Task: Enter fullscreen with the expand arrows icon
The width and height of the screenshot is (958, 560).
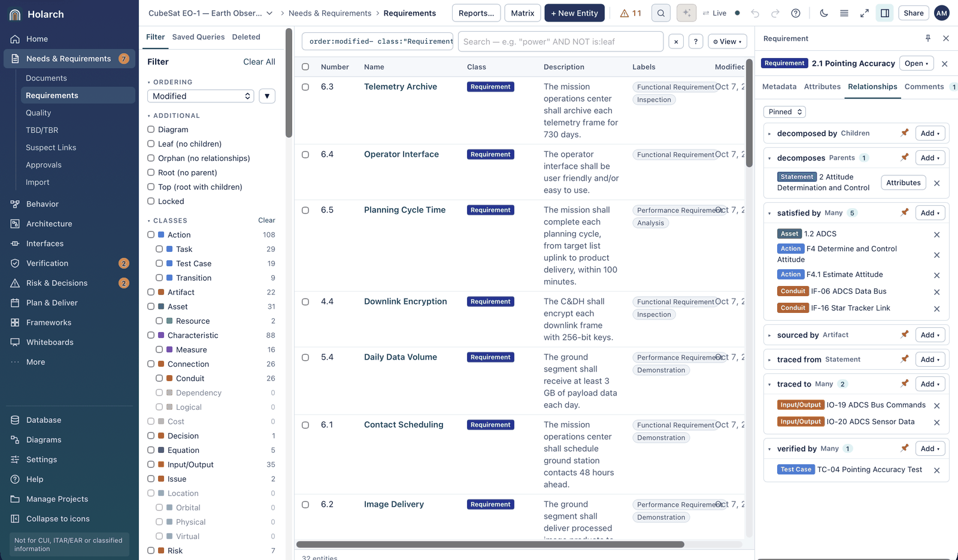Action: (x=865, y=13)
